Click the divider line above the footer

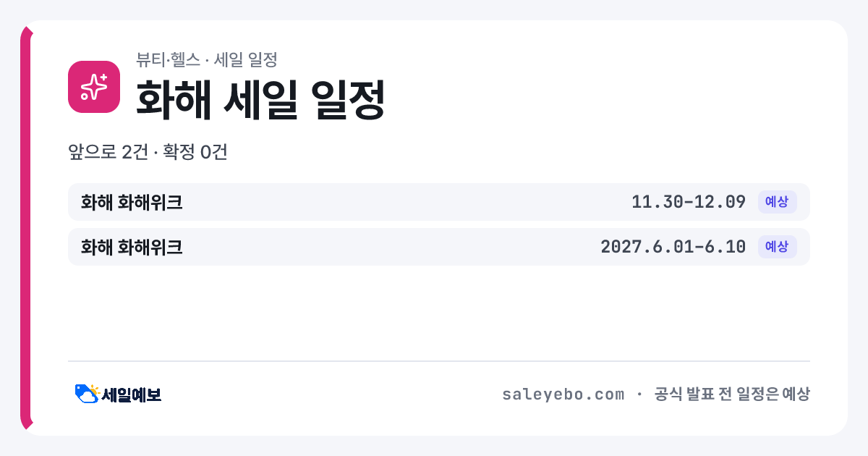[439, 361]
